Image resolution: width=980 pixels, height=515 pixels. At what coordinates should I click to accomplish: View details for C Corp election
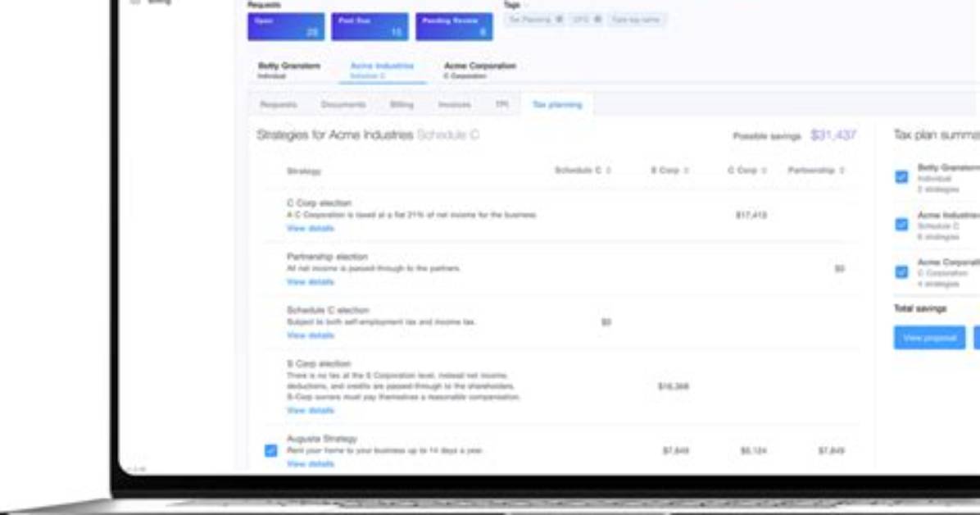click(x=310, y=229)
